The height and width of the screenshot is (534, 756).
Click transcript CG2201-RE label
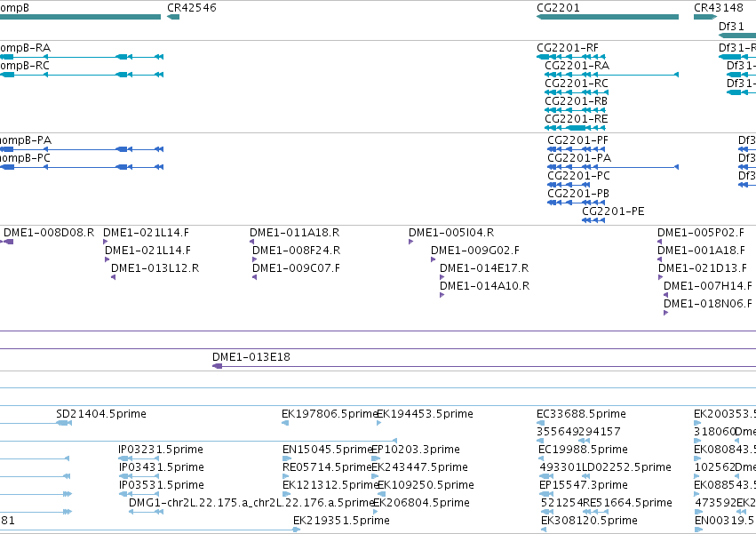(577, 119)
